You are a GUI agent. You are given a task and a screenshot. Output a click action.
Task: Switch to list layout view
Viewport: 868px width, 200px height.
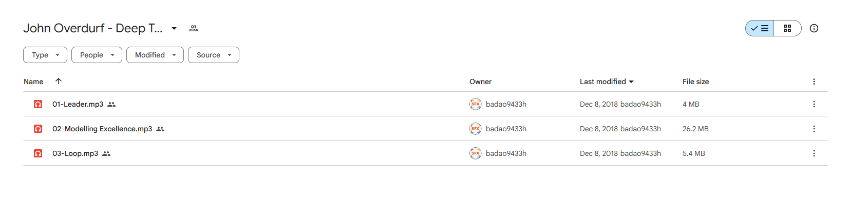pos(760,28)
